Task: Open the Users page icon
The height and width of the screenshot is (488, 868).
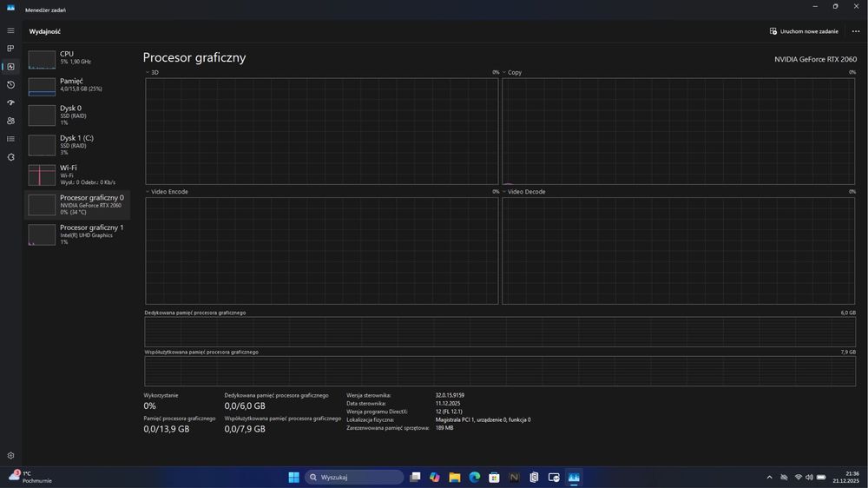Action: [x=10, y=121]
